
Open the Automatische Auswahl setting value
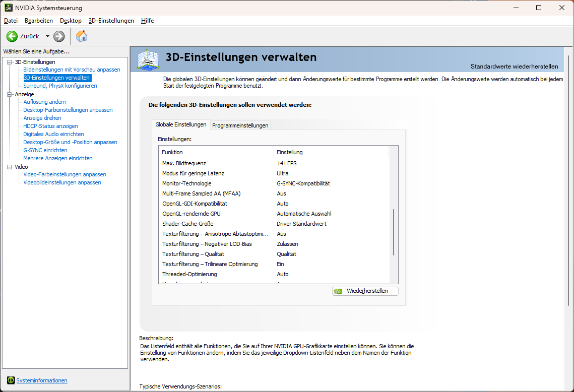304,214
